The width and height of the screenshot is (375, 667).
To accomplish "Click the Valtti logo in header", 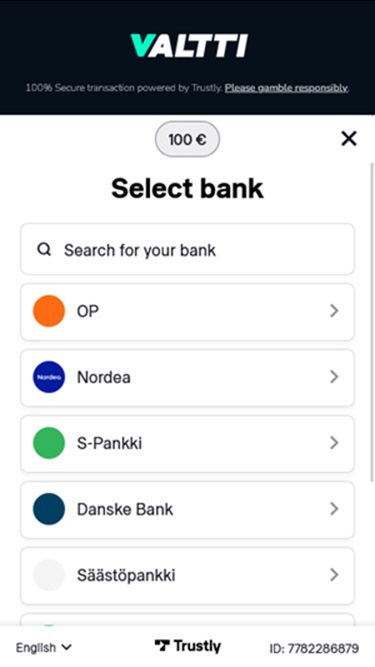I will [x=189, y=46].
